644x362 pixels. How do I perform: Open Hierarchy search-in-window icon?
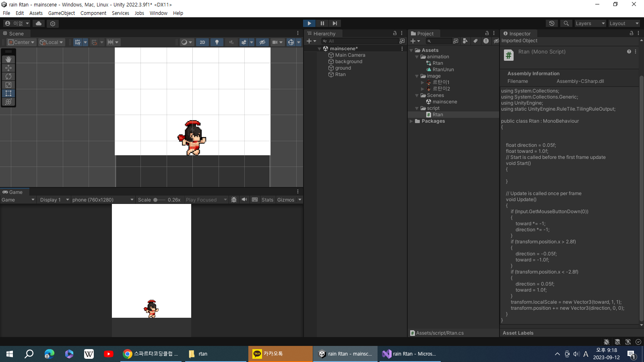pos(402,41)
